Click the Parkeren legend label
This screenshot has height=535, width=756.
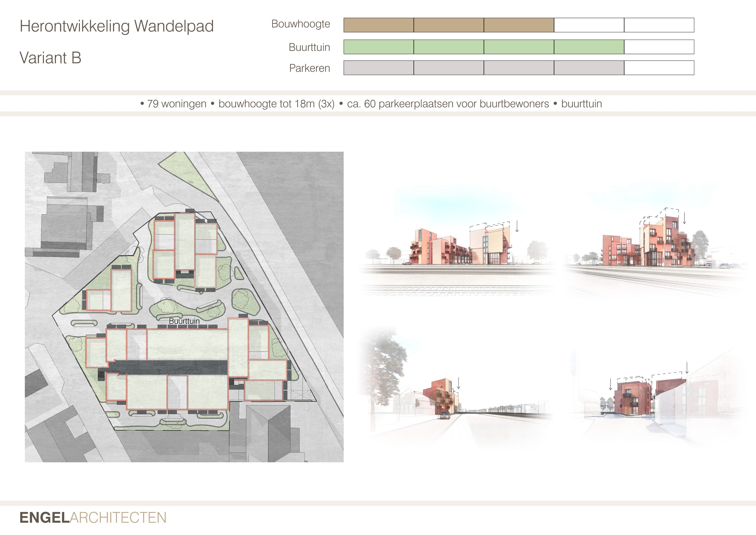(309, 68)
